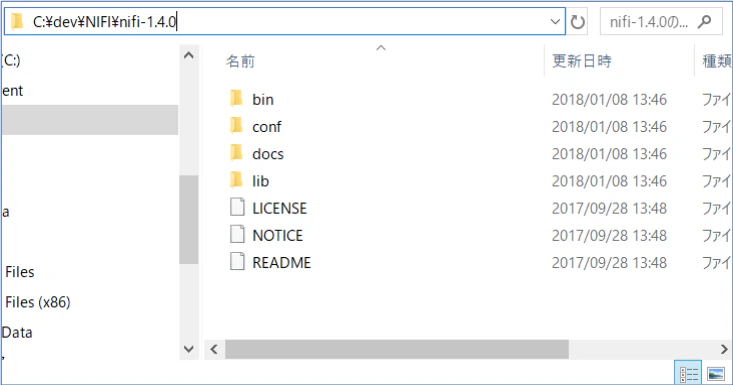The width and height of the screenshot is (733, 385).
Task: Select the highlighted navigation pane item
Action: 90,120
